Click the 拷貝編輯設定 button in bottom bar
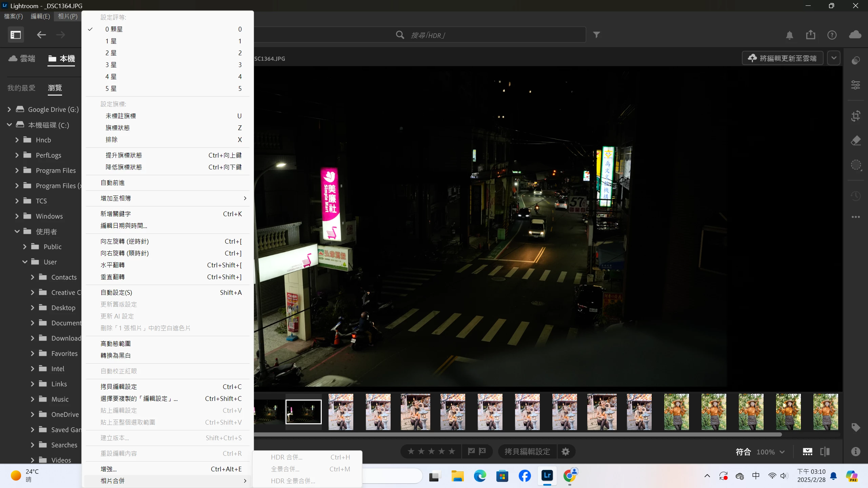 pyautogui.click(x=527, y=451)
